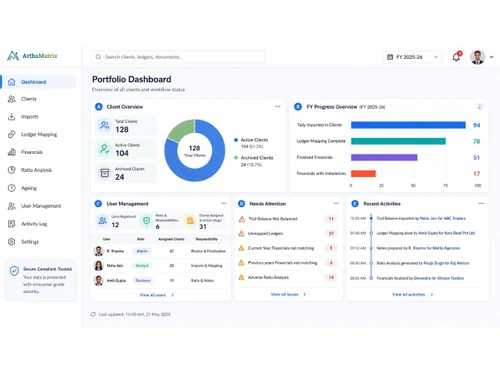500x375 pixels.
Task: Click the Financials bar-chart icon
Action: [x=12, y=152]
